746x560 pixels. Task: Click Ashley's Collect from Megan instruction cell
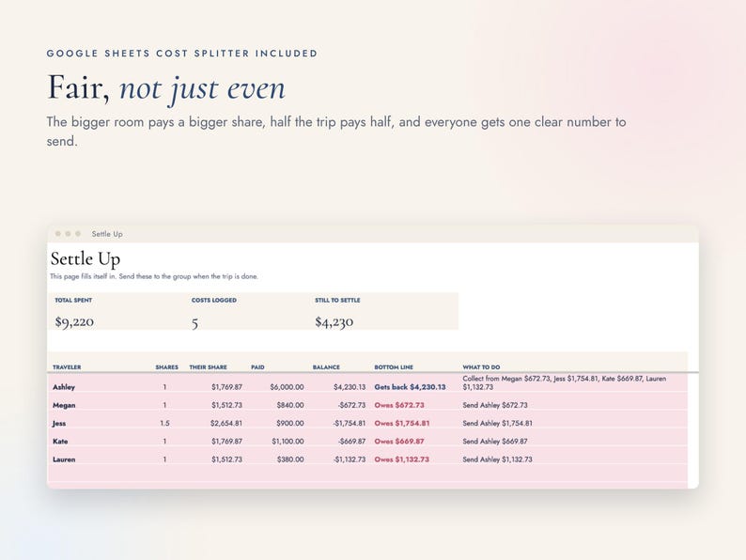pos(565,383)
